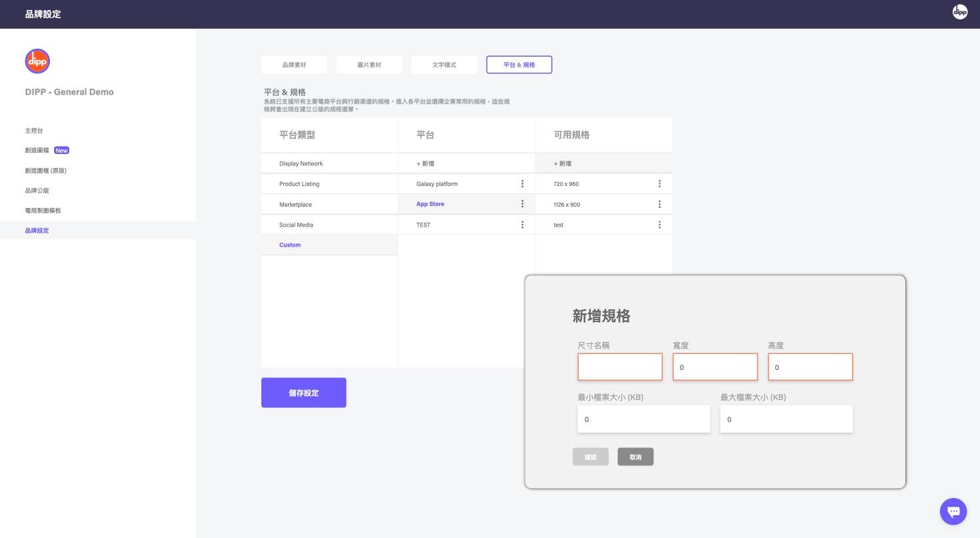The height and width of the screenshot is (538, 980).
Task: Select Product Listing platform type
Action: [x=329, y=184]
